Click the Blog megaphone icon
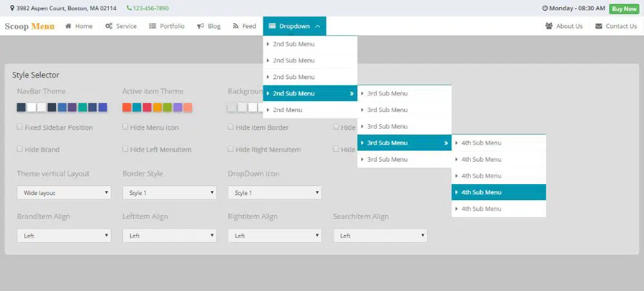 tap(200, 26)
